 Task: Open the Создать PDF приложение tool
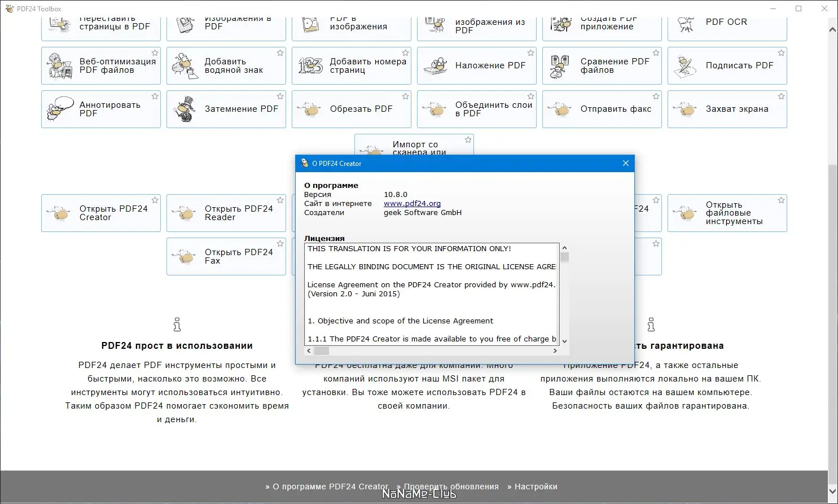click(x=602, y=28)
